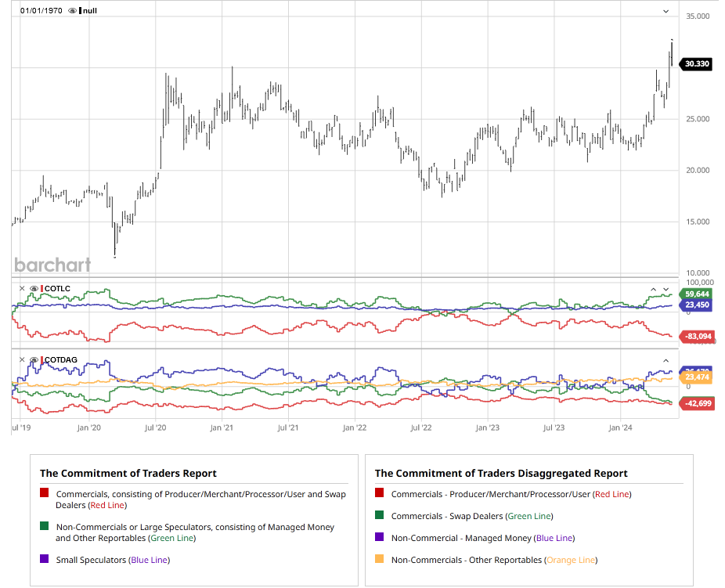Click the red color bar beside COTLC
725x588 pixels.
42,289
